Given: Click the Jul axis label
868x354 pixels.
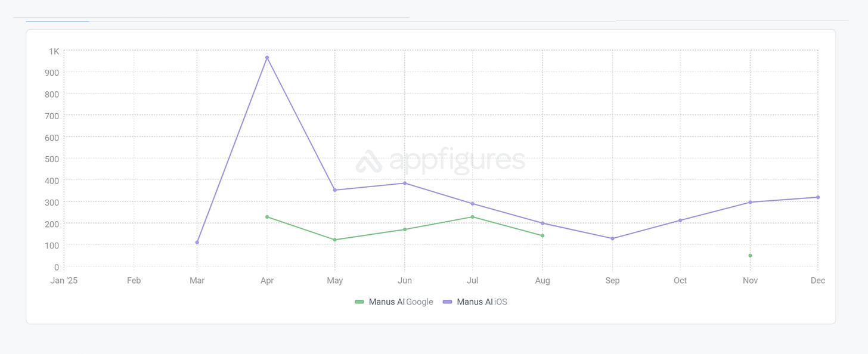Looking at the screenshot, I should point(473,281).
